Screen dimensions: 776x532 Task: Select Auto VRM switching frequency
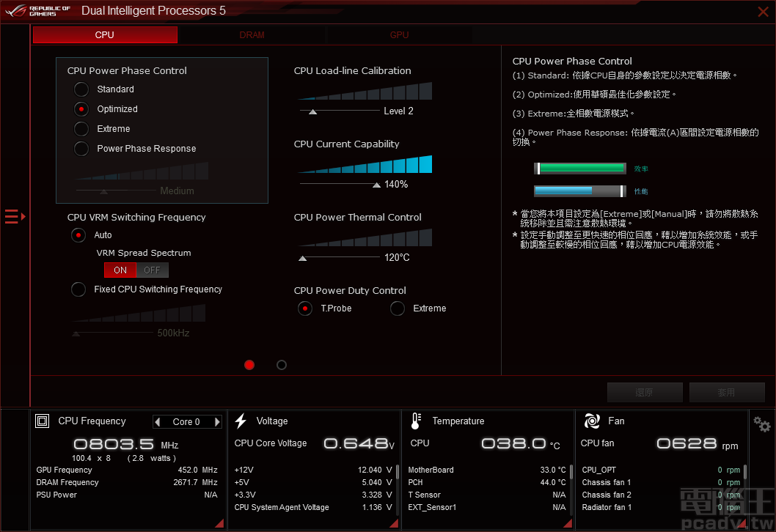[x=78, y=234]
